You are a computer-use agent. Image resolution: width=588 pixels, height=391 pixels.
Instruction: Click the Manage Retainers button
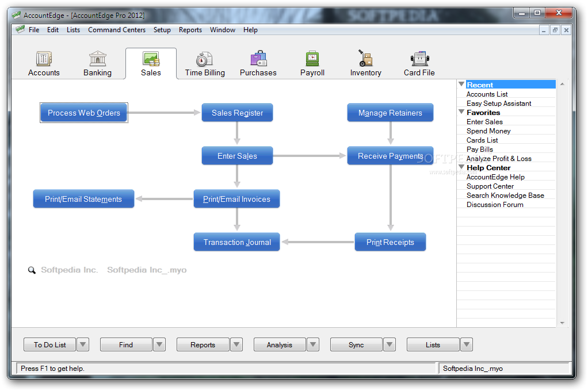[x=390, y=113]
